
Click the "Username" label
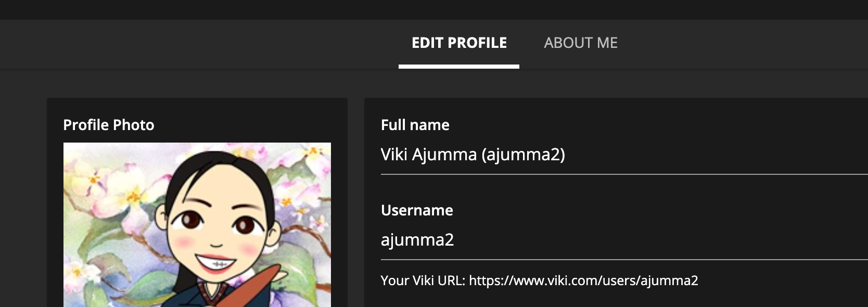point(417,210)
